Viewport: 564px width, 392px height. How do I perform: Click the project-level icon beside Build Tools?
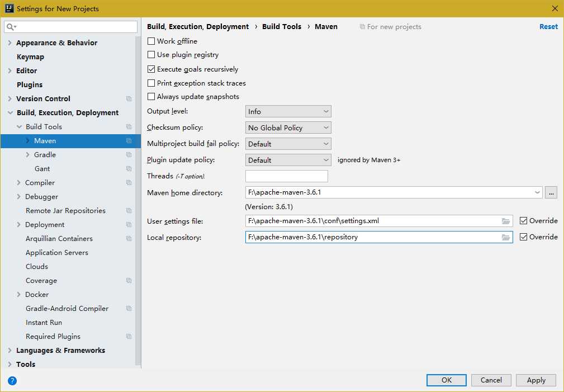[x=129, y=127]
